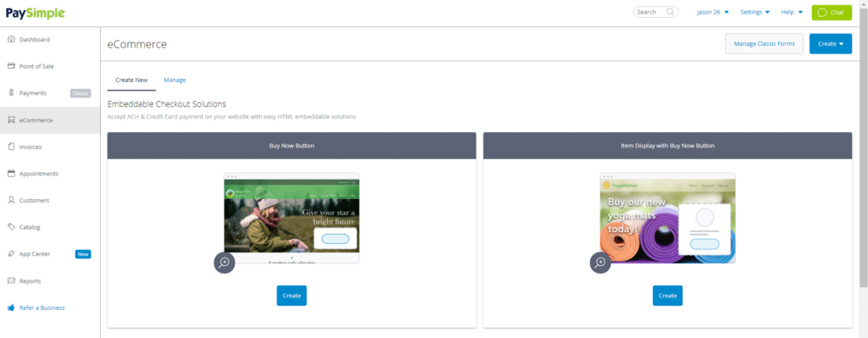This screenshot has height=338, width=868.
Task: Open App Center in the sidebar
Action: [x=50, y=254]
